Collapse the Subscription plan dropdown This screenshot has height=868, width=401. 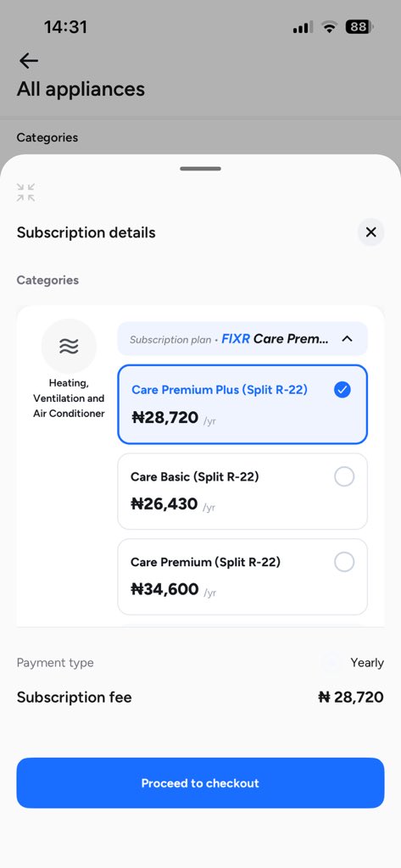click(x=242, y=339)
